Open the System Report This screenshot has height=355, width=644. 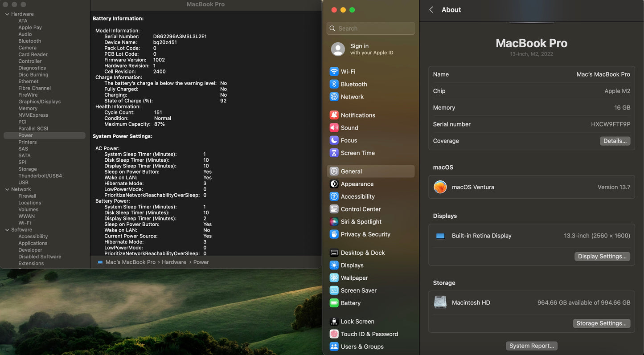point(532,346)
